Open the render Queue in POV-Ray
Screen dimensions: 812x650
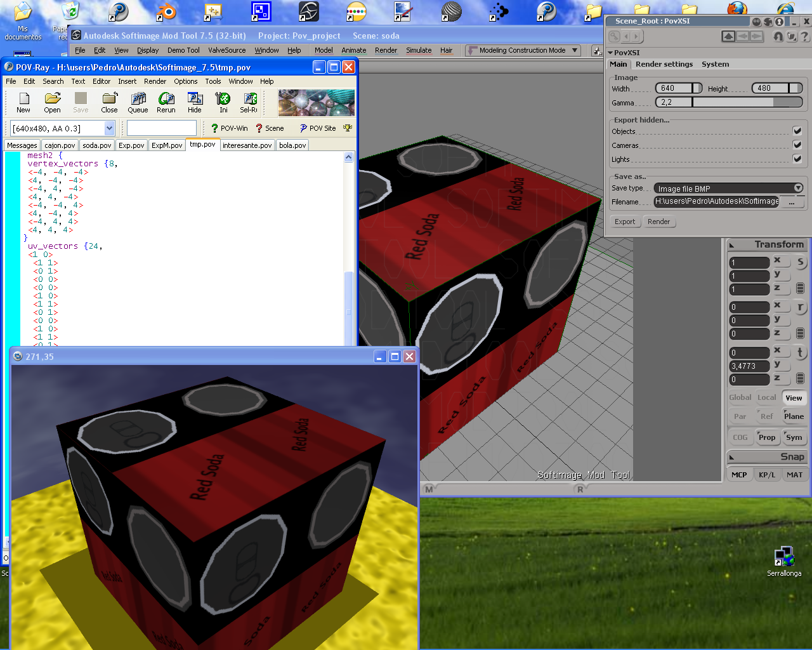point(138,102)
